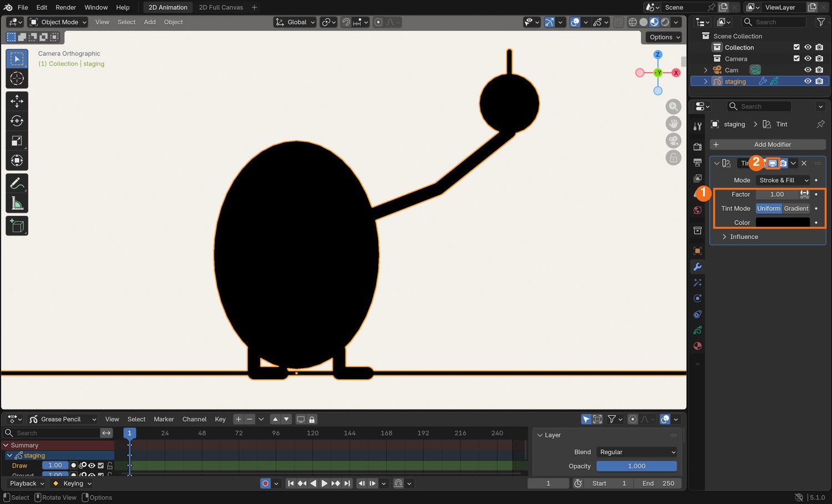Image resolution: width=832 pixels, height=504 pixels.
Task: Select the Annotate tool
Action: (x=17, y=184)
